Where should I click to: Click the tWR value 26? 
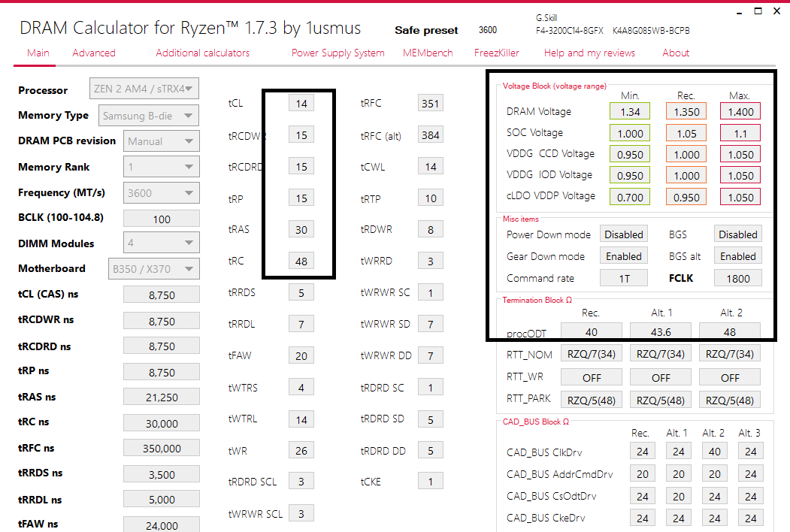click(301, 450)
